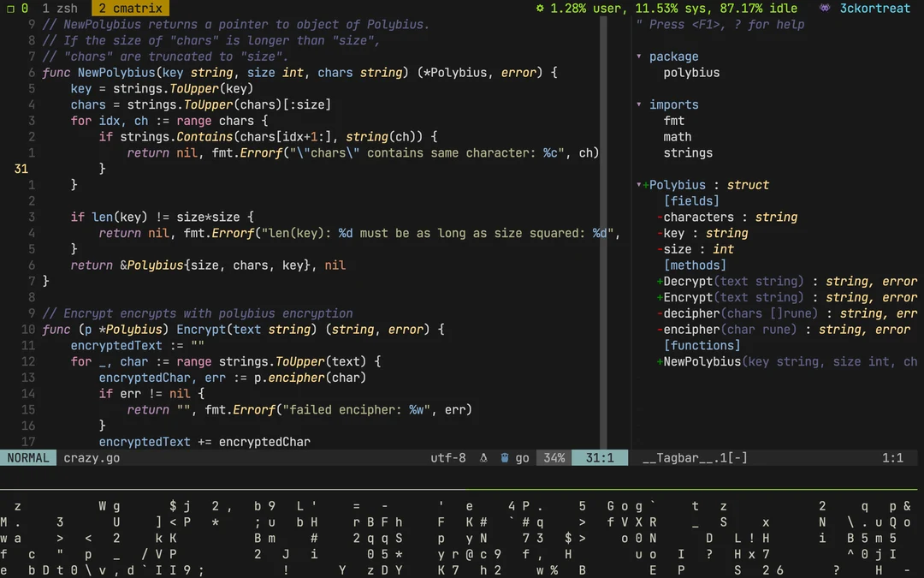924x578 pixels.
Task: Click the Tux penguin icon in the statusline
Action: coord(483,457)
